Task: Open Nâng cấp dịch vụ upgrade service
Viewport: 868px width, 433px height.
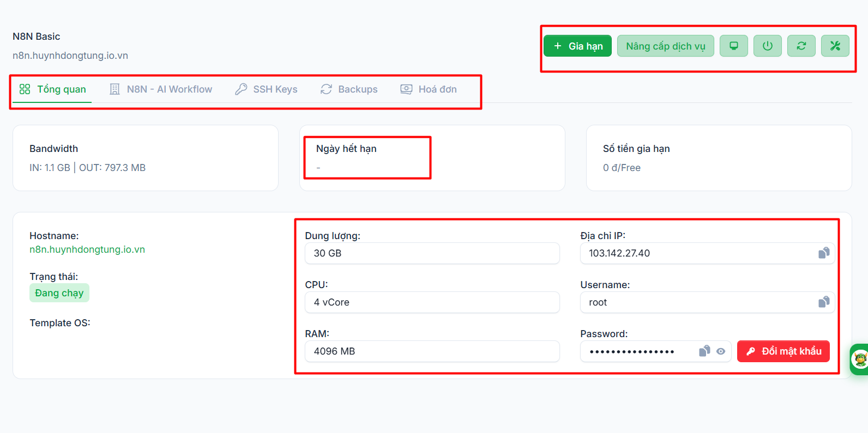Action: (x=666, y=46)
